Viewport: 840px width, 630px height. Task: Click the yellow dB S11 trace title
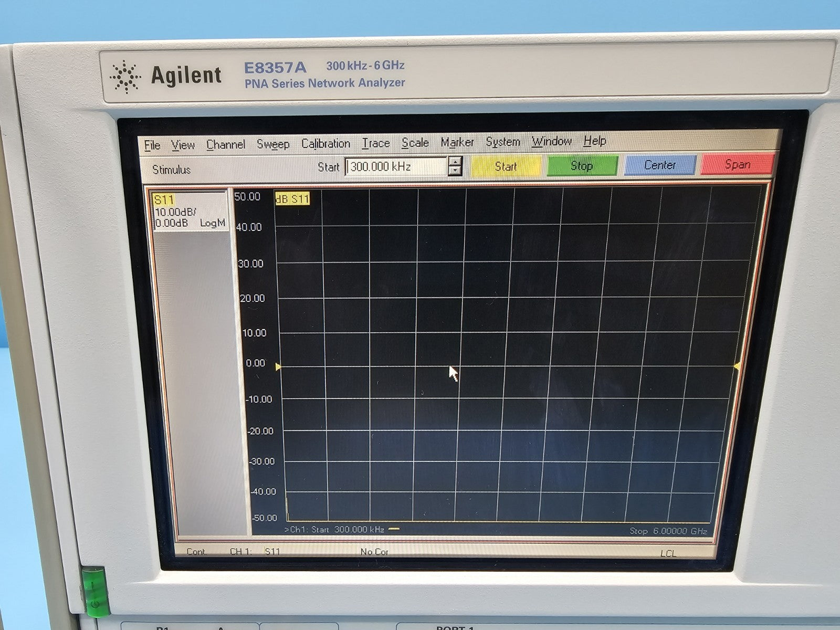point(292,198)
